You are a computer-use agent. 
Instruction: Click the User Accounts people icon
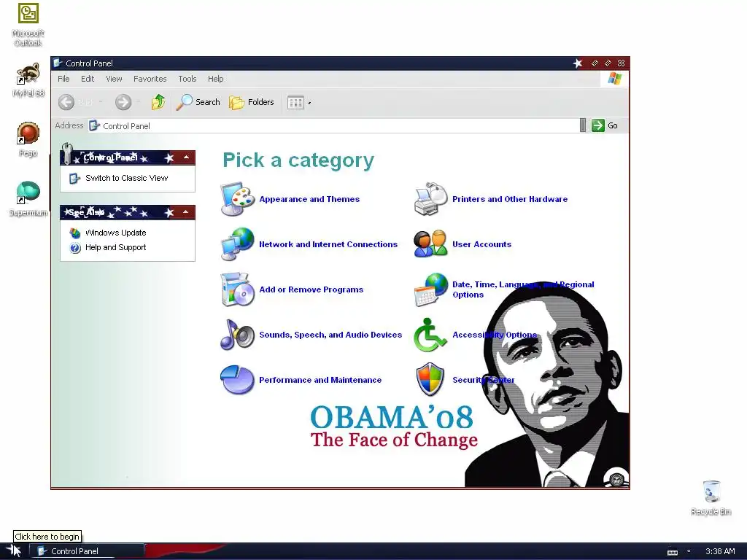(x=430, y=244)
